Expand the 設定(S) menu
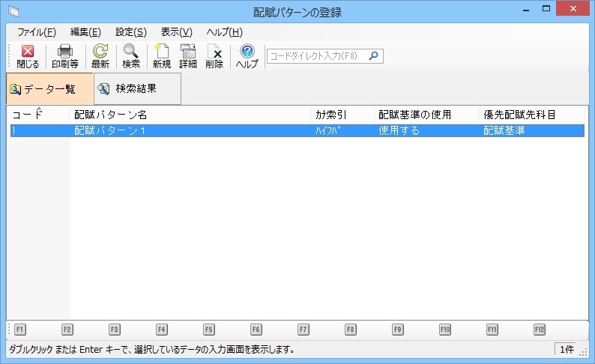This screenshot has width=595, height=364. [131, 32]
